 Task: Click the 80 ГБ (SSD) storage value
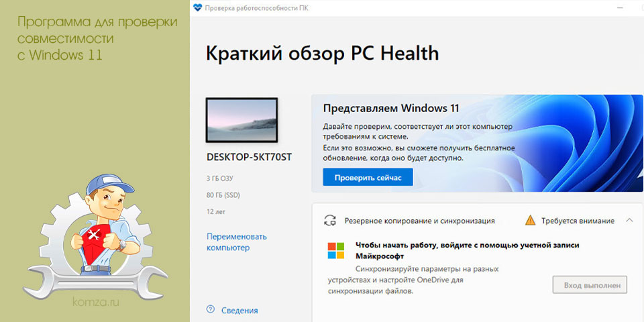click(223, 195)
